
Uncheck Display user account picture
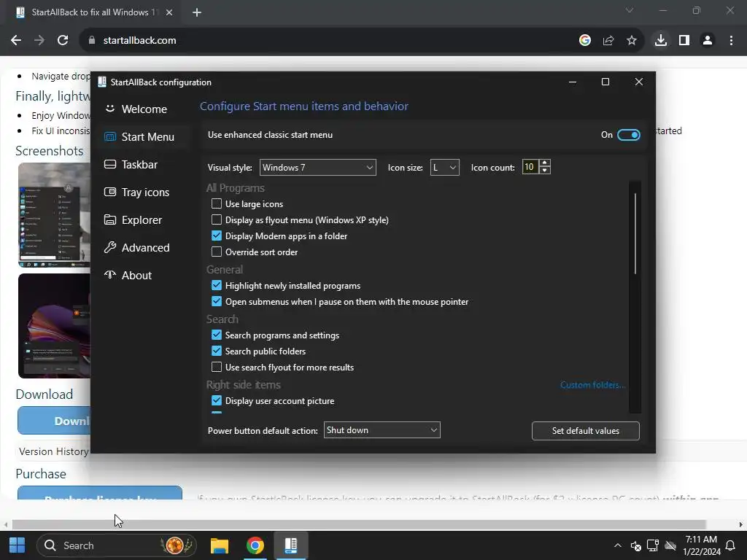tap(216, 400)
